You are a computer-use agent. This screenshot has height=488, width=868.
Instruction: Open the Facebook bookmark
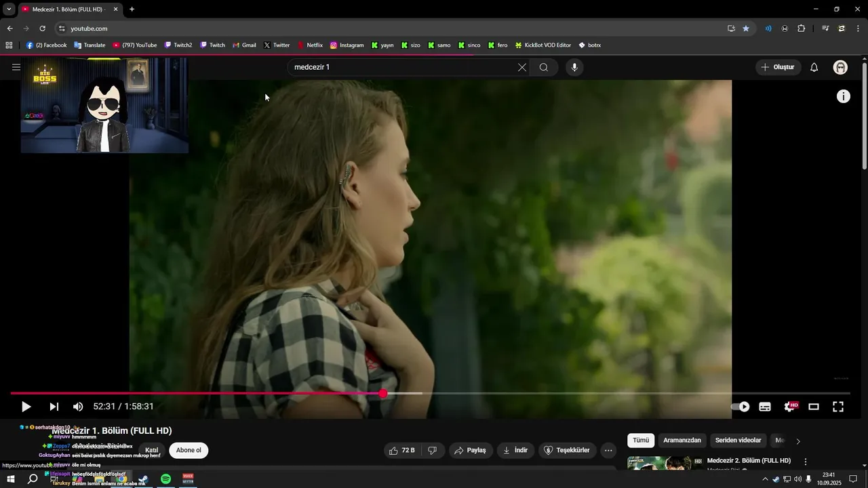click(x=46, y=45)
